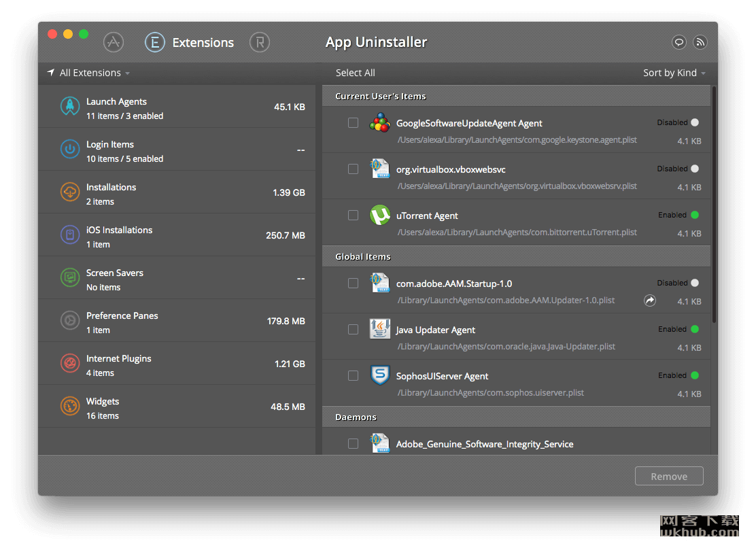Disable the Java Updater Agent status toggle

click(x=695, y=329)
